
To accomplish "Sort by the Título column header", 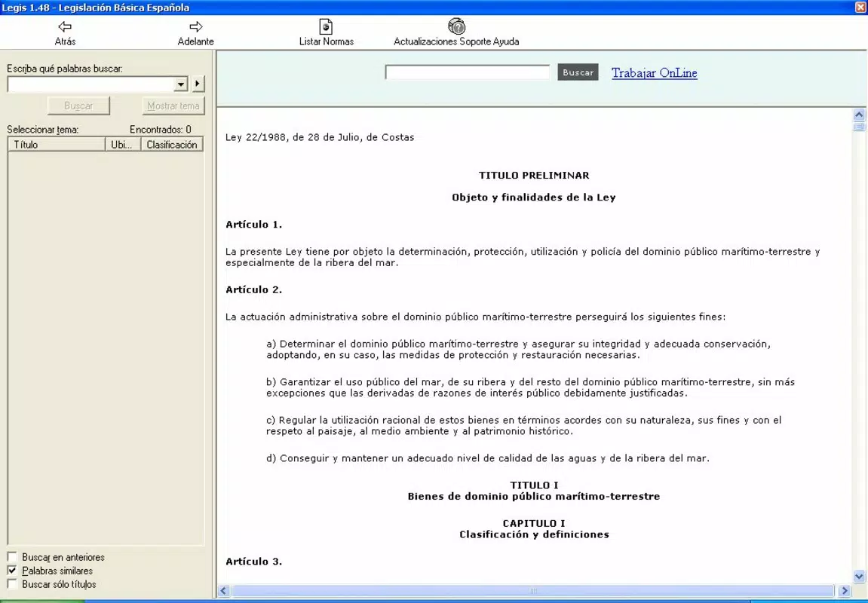I will pyautogui.click(x=57, y=145).
